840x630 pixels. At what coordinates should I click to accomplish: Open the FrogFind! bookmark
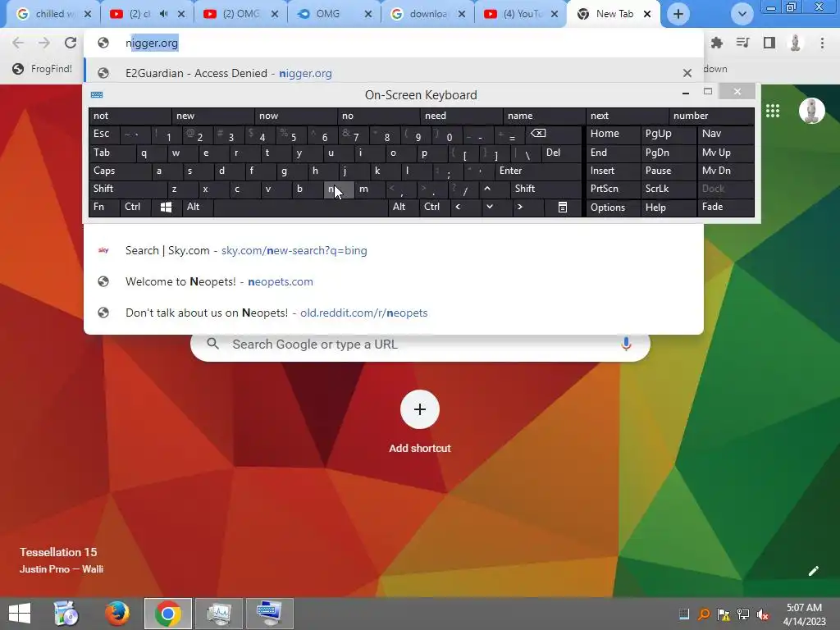pos(43,69)
